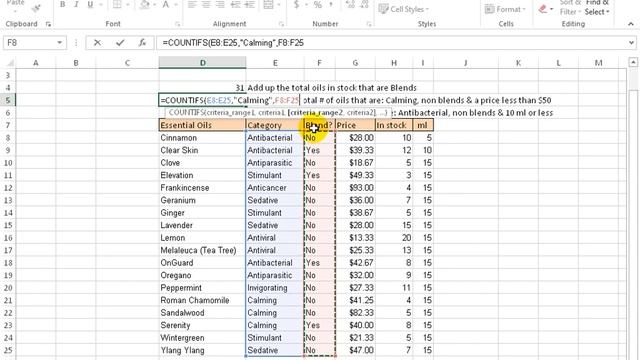Click the Increase Decimal icon
This screenshot has height=360, width=640.
coord(350,4)
